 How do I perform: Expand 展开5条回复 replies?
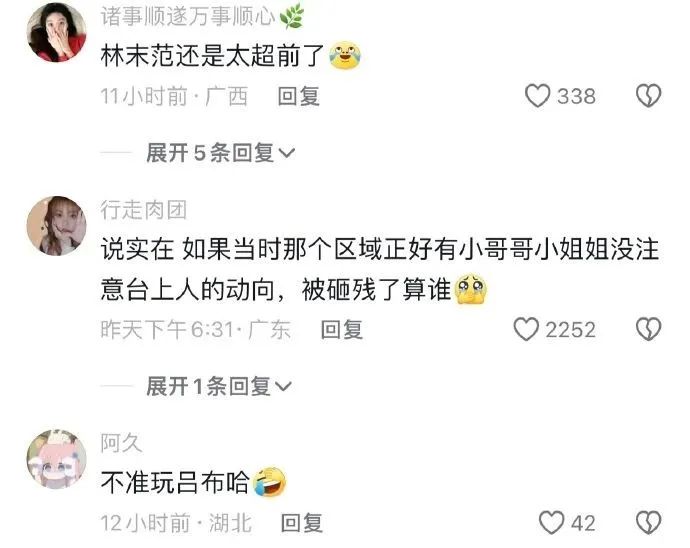tap(220, 153)
